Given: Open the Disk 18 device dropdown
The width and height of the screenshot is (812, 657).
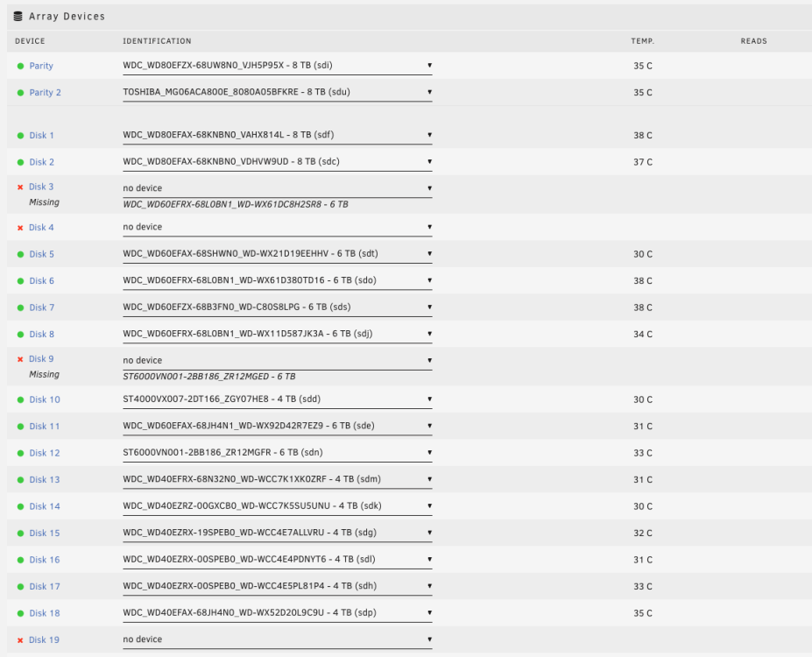Looking at the screenshot, I should point(277,613).
